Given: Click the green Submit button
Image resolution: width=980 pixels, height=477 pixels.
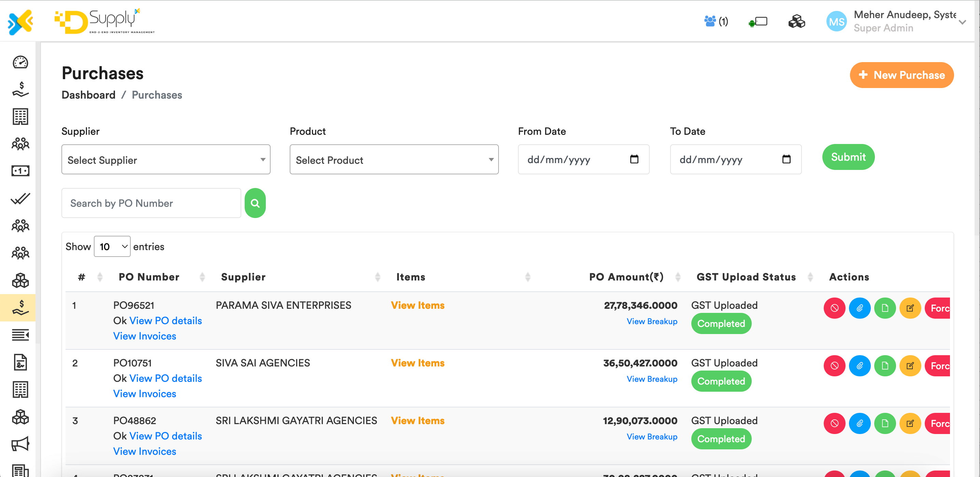Looking at the screenshot, I should point(848,157).
